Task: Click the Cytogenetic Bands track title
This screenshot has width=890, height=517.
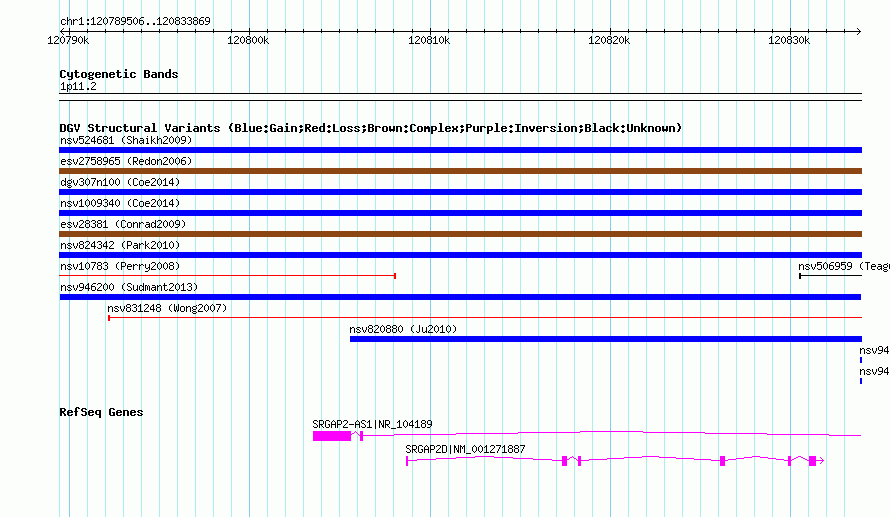Action: click(x=119, y=74)
